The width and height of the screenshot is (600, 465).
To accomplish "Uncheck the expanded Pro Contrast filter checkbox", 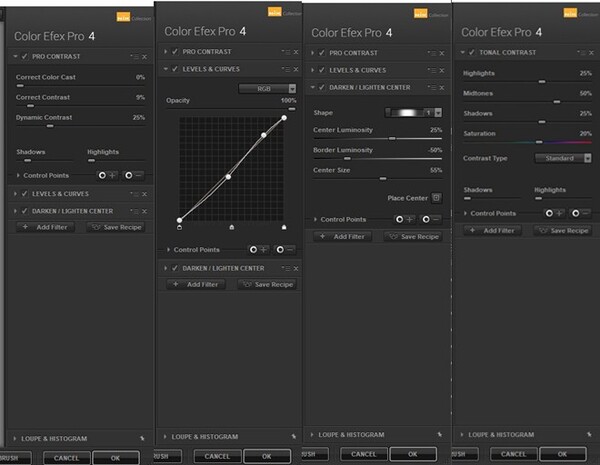I will pyautogui.click(x=24, y=56).
